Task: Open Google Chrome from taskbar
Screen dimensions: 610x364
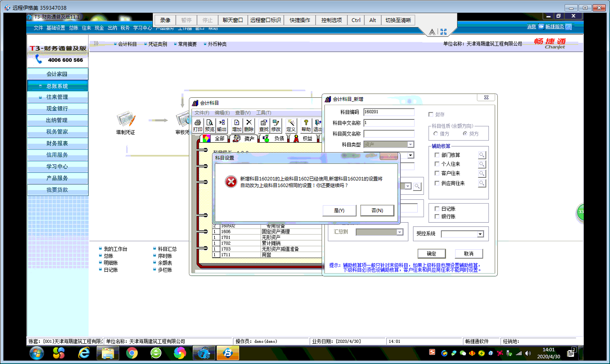Action: click(132, 353)
